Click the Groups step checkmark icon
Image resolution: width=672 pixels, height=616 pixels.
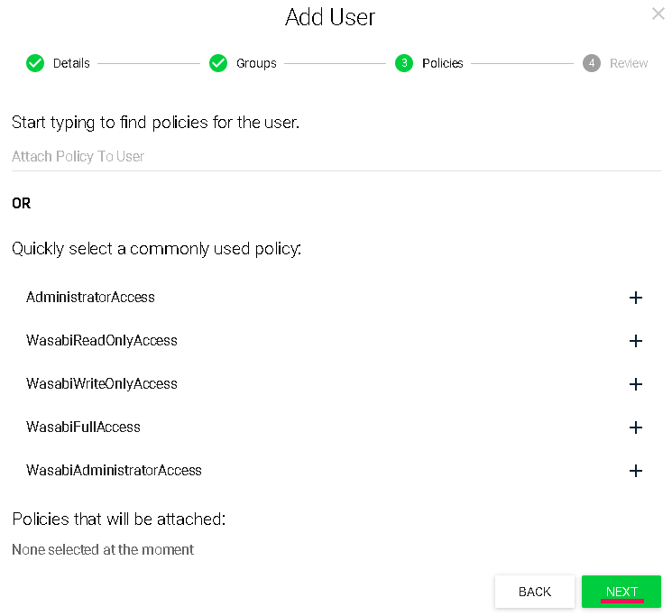[218, 63]
